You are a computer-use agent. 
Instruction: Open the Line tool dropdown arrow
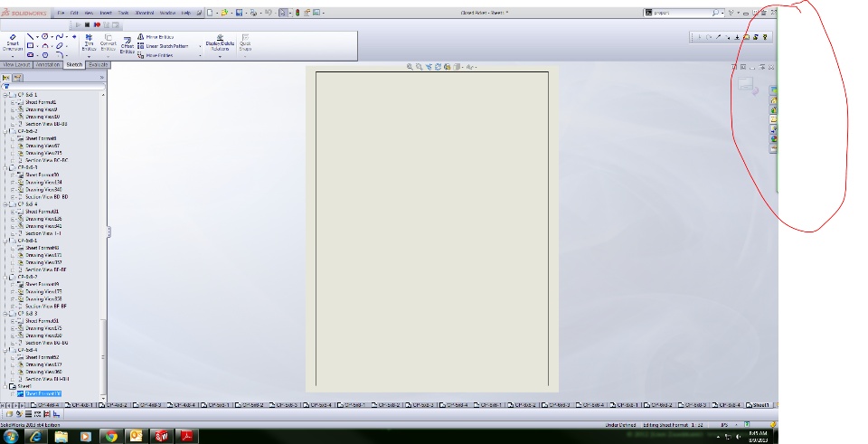[x=37, y=37]
